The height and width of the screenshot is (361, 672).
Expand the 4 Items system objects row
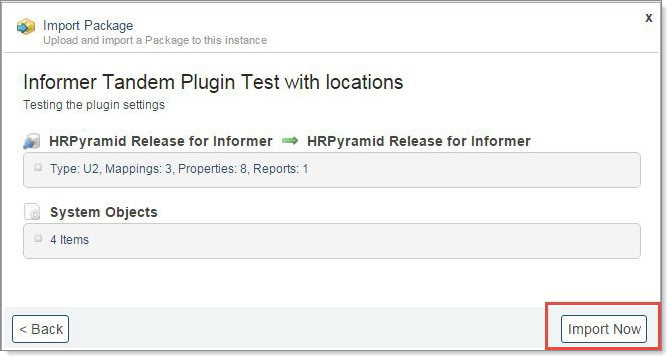point(38,238)
